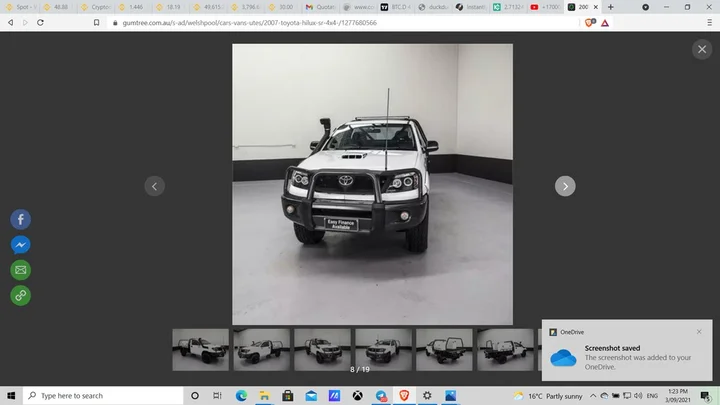Open a new browser tab
Image resolution: width=720 pixels, height=405 pixels.
[611, 7]
